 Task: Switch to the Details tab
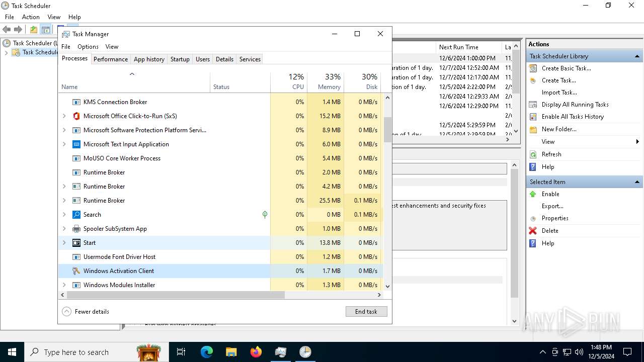[x=224, y=59]
